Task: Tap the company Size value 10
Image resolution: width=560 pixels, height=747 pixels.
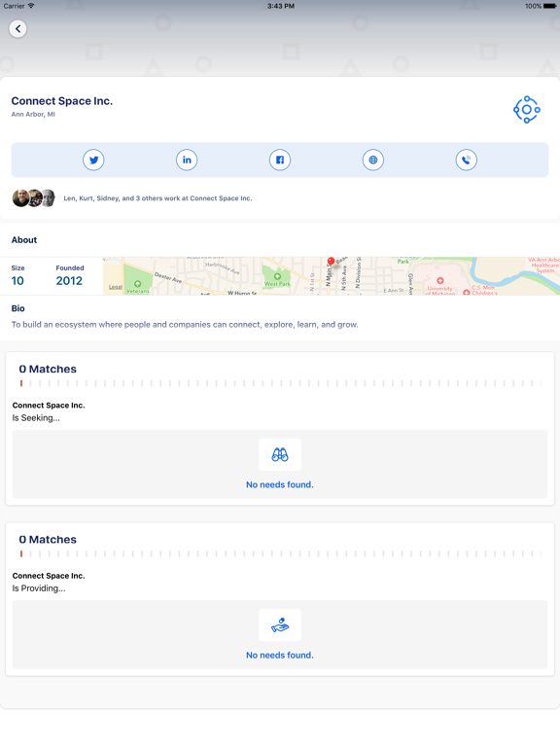Action: coord(17,280)
